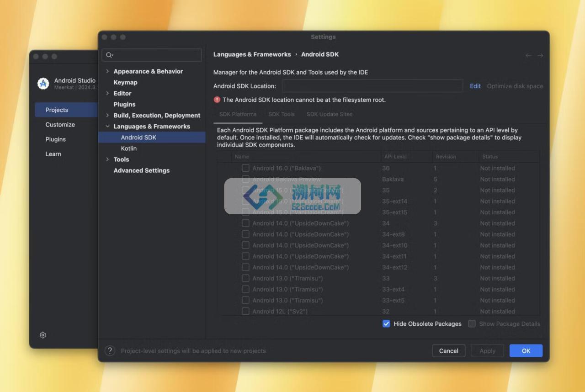
Task: Click the red error icon beside SDK location message
Action: pyautogui.click(x=217, y=100)
